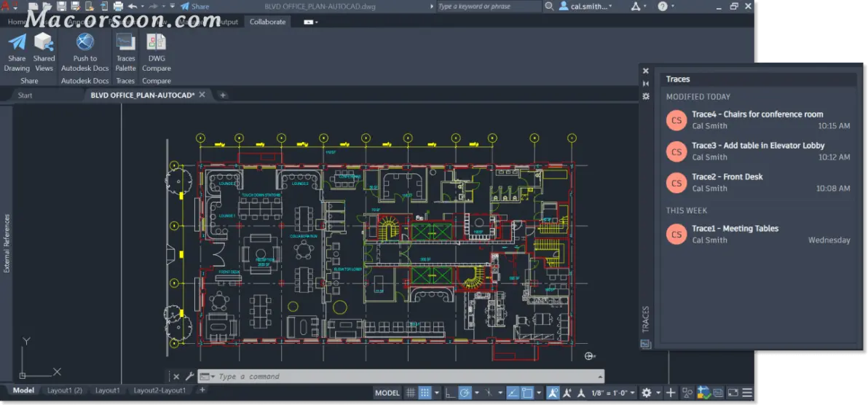868x405 pixels.
Task: Switch to the Layout1 (2) tab
Action: [65, 390]
